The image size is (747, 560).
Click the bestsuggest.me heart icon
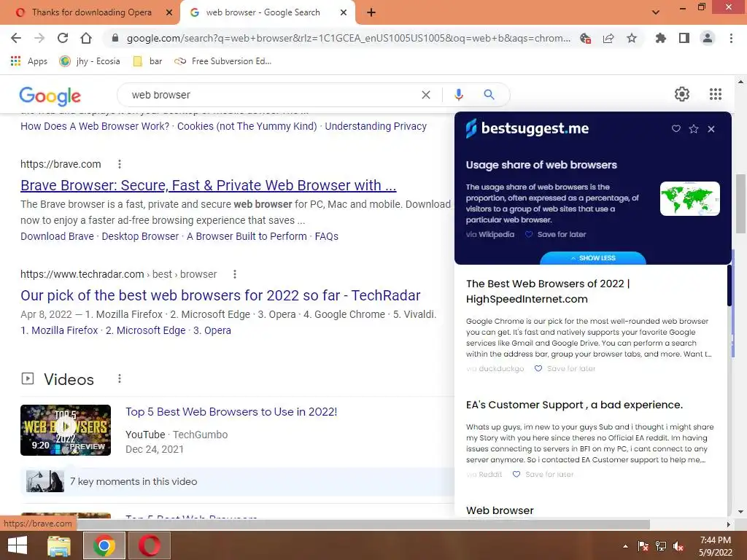click(676, 128)
